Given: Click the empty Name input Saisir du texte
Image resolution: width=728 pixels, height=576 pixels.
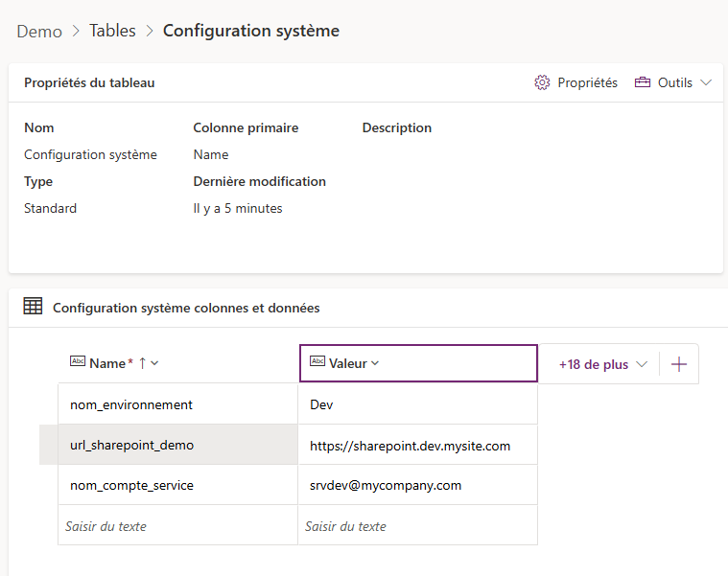Looking at the screenshot, I should pos(177,526).
